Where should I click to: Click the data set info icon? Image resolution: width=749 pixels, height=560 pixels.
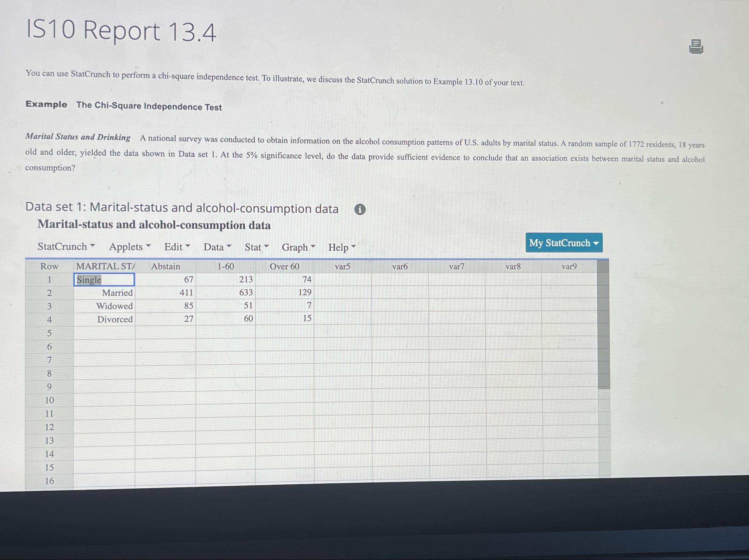[360, 210]
